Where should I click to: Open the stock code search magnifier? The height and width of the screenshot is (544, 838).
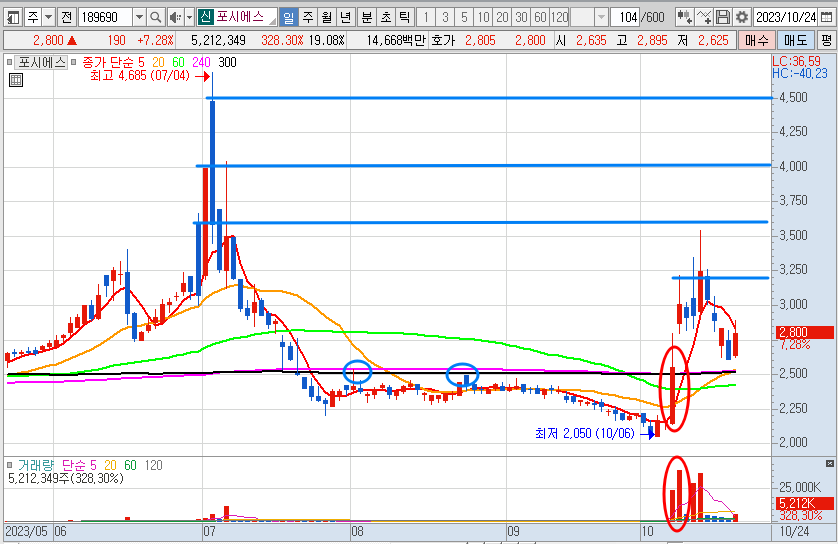(x=156, y=17)
